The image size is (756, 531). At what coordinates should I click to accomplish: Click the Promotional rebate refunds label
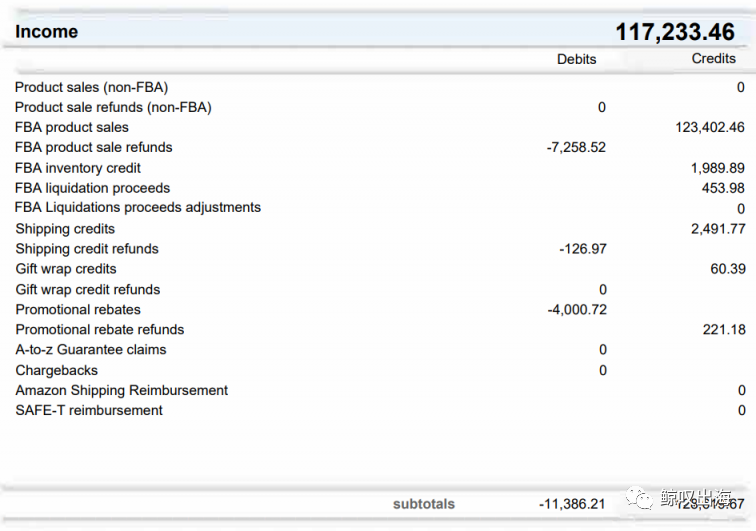pos(100,329)
